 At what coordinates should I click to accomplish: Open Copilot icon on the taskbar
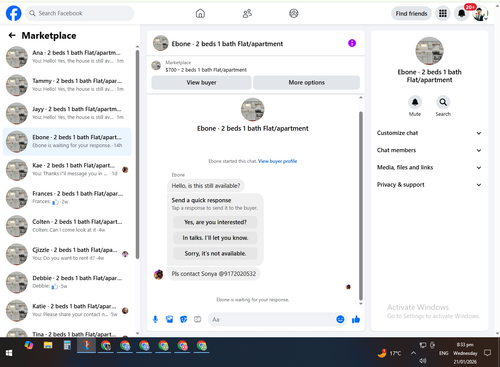click(29, 346)
